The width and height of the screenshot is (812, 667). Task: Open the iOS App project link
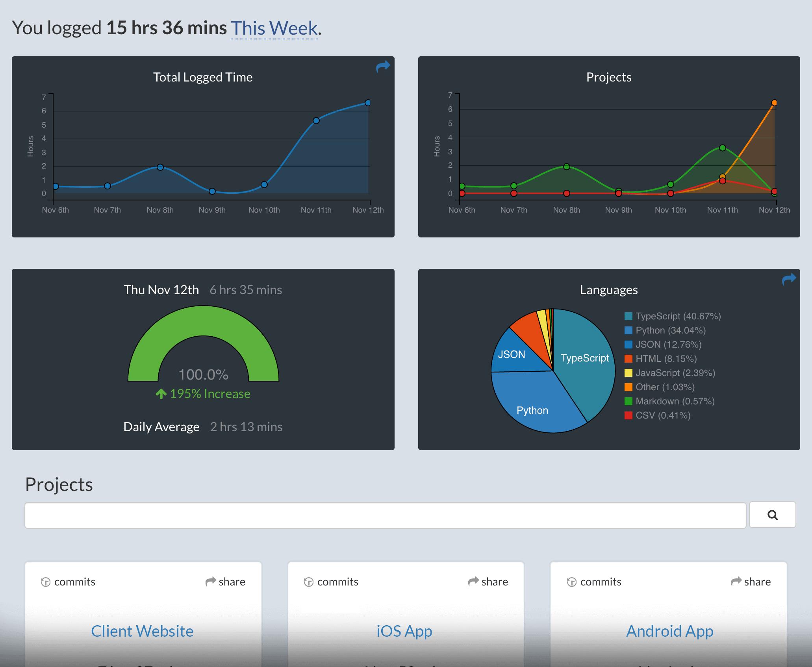click(x=404, y=631)
